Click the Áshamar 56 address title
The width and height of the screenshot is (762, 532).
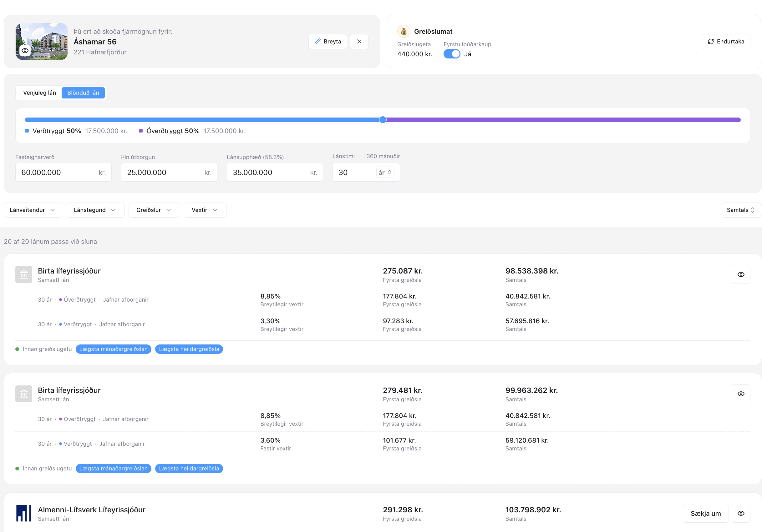pos(95,42)
